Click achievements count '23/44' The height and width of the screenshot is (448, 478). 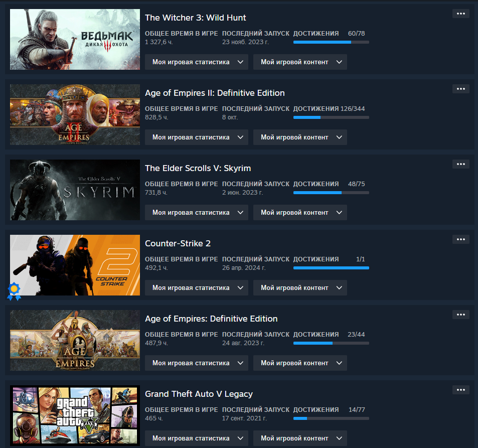[356, 335]
